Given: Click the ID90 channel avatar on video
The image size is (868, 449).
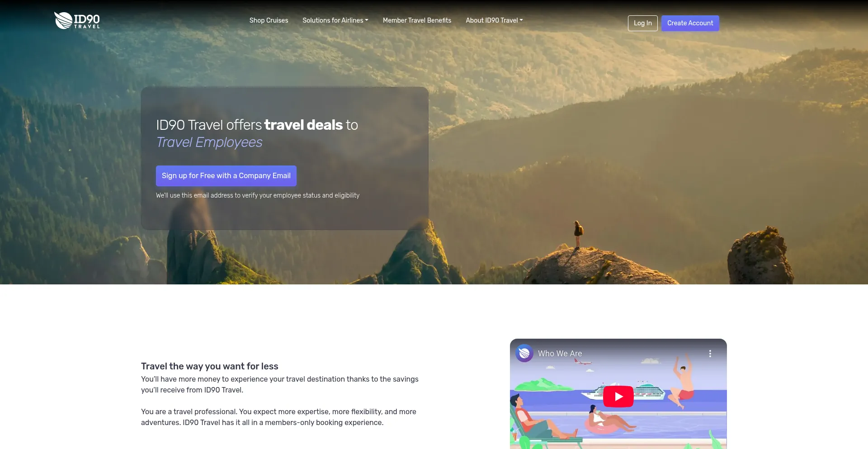Looking at the screenshot, I should (x=524, y=353).
